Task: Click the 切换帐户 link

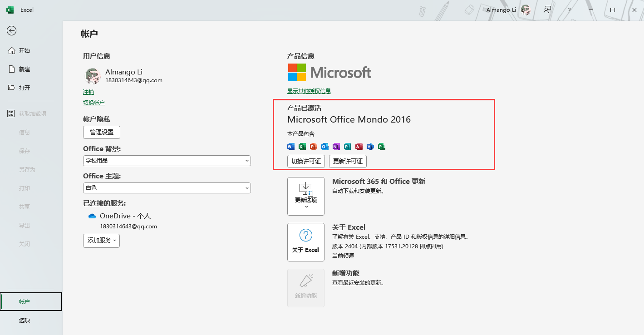Action: pyautogui.click(x=93, y=103)
